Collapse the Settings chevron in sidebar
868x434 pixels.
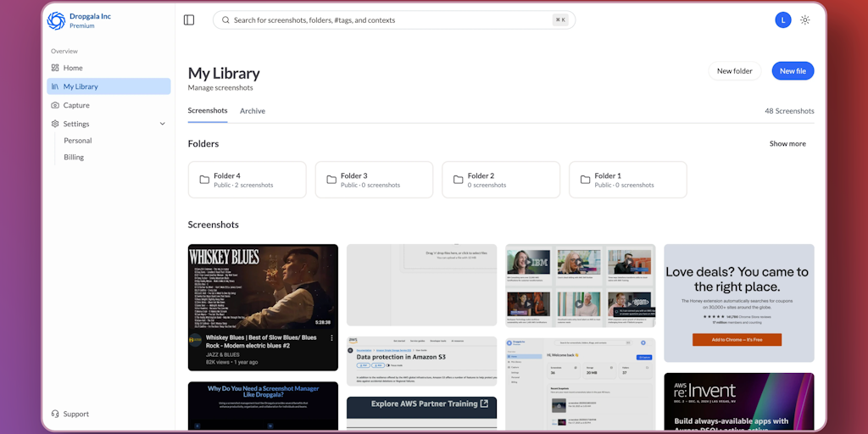pyautogui.click(x=162, y=124)
